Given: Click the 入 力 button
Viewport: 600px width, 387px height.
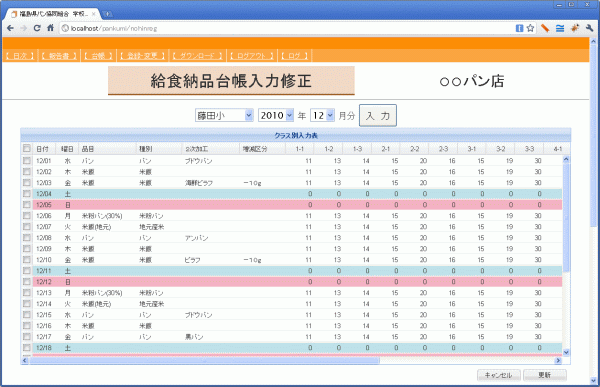Looking at the screenshot, I should (x=378, y=115).
